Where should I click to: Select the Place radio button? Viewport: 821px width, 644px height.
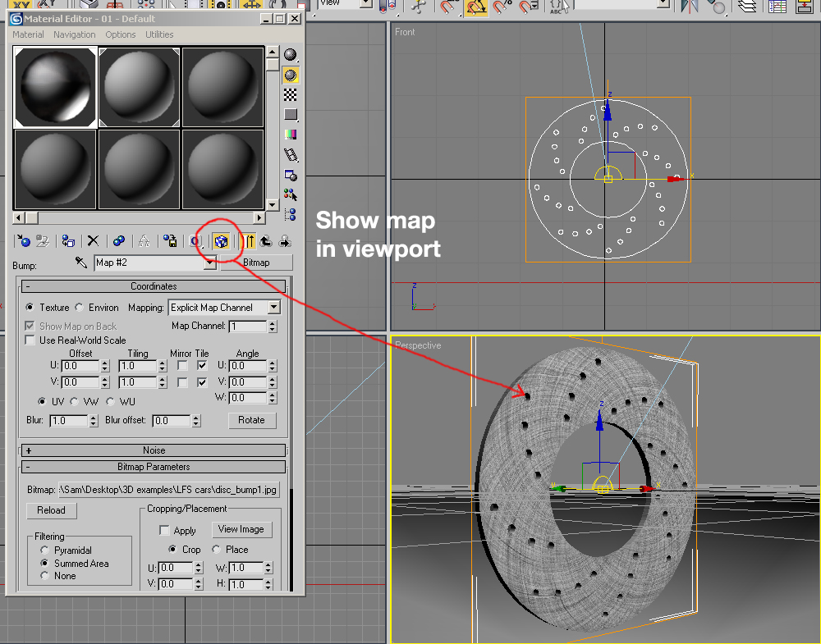216,550
